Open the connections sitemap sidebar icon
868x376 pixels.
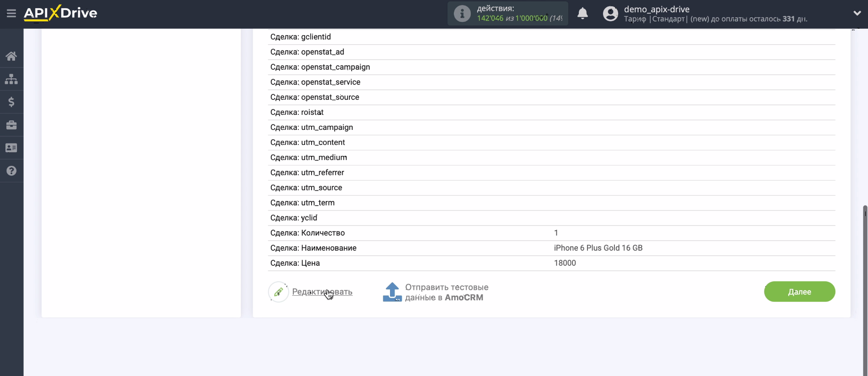click(11, 79)
